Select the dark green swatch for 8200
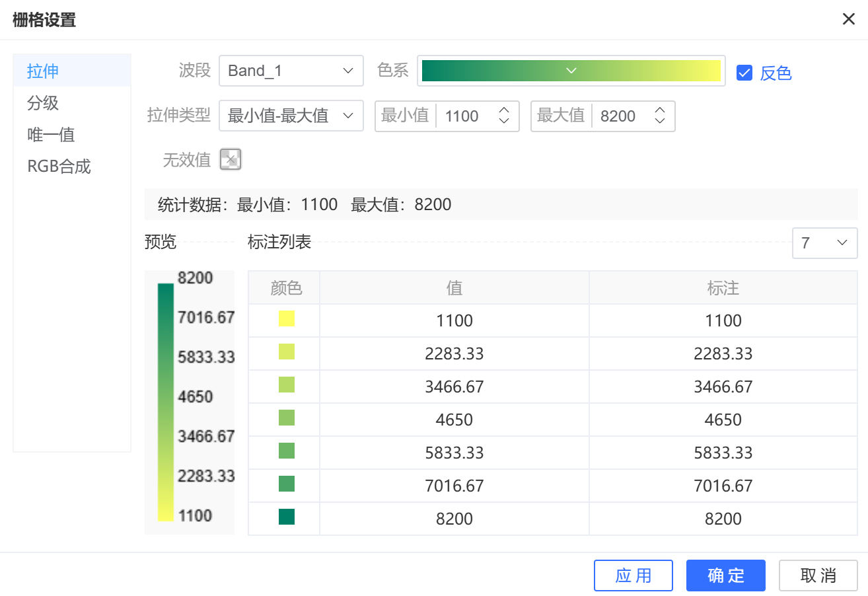The width and height of the screenshot is (868, 596). [287, 517]
